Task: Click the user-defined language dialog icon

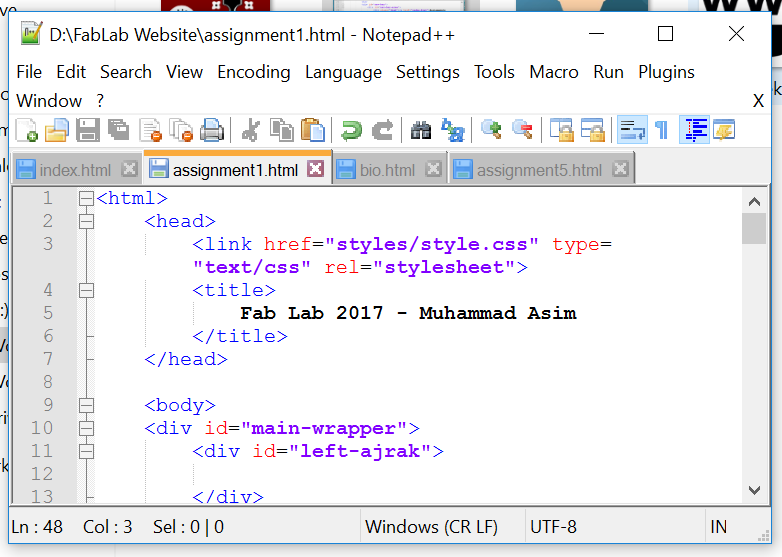Action: 724,131
